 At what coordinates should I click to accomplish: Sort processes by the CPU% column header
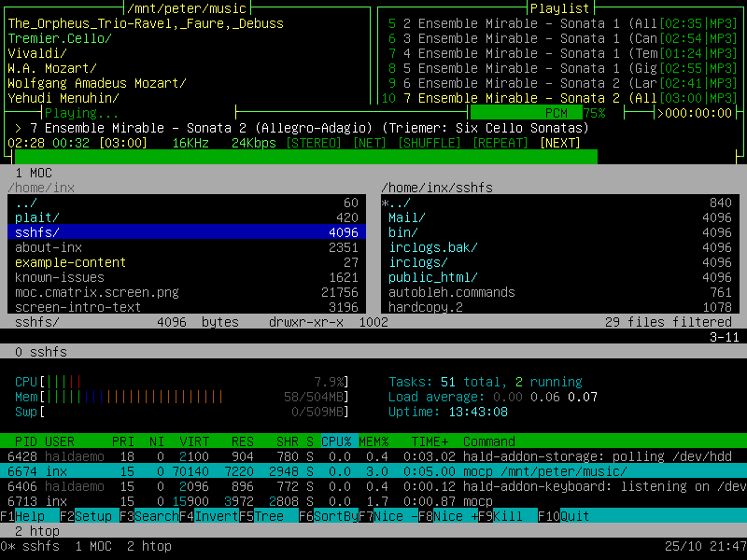(336, 441)
